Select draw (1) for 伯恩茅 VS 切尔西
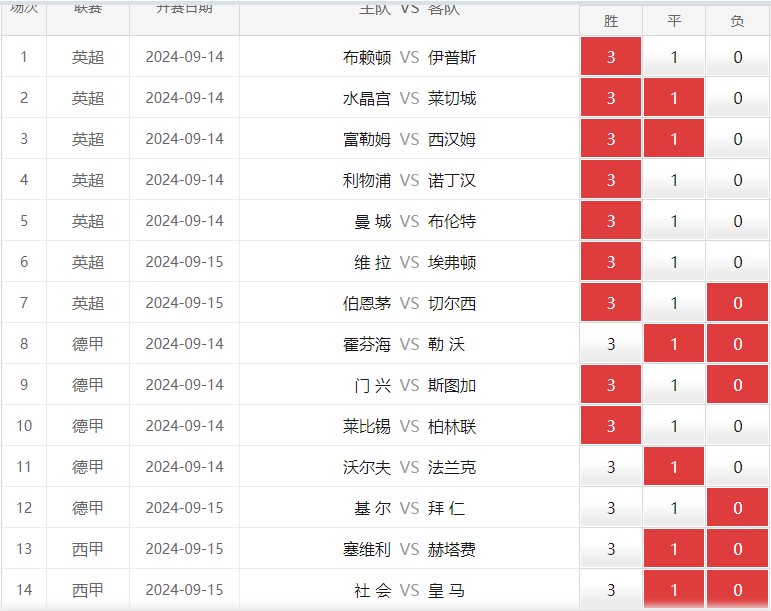The height and width of the screenshot is (611, 771). 674,302
